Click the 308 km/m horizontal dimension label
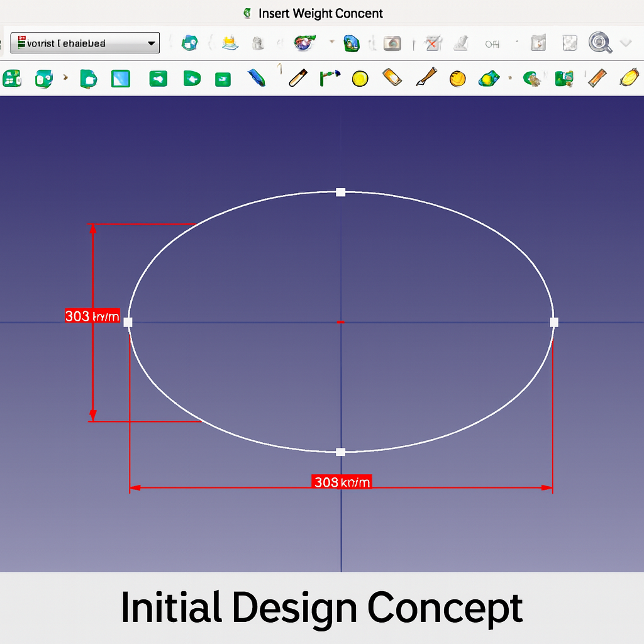This screenshot has height=644, width=644. pos(340,482)
